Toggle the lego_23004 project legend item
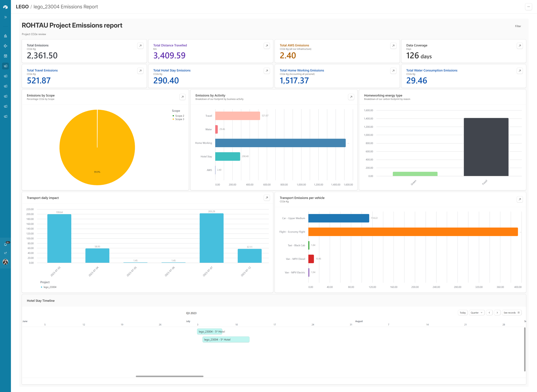 pos(50,287)
